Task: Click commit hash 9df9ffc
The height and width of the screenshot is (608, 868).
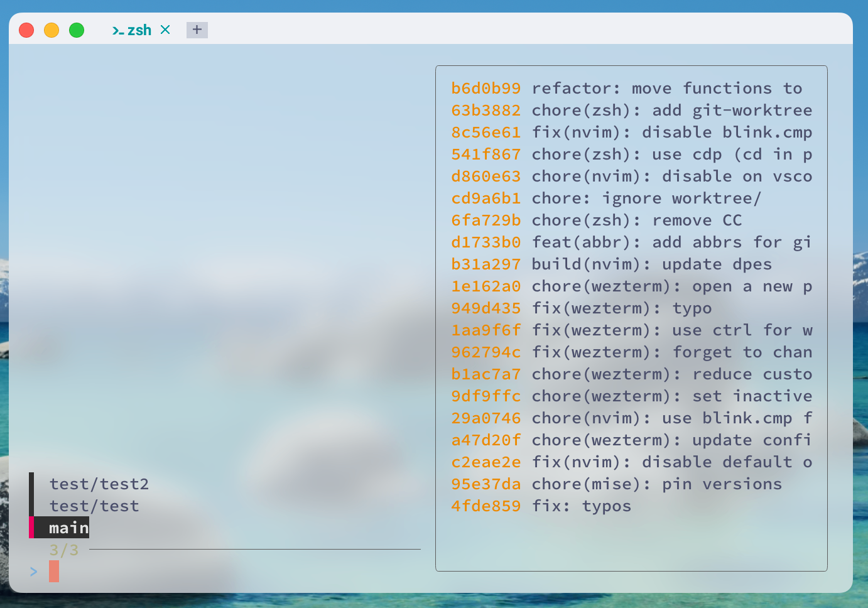Action: tap(486, 396)
